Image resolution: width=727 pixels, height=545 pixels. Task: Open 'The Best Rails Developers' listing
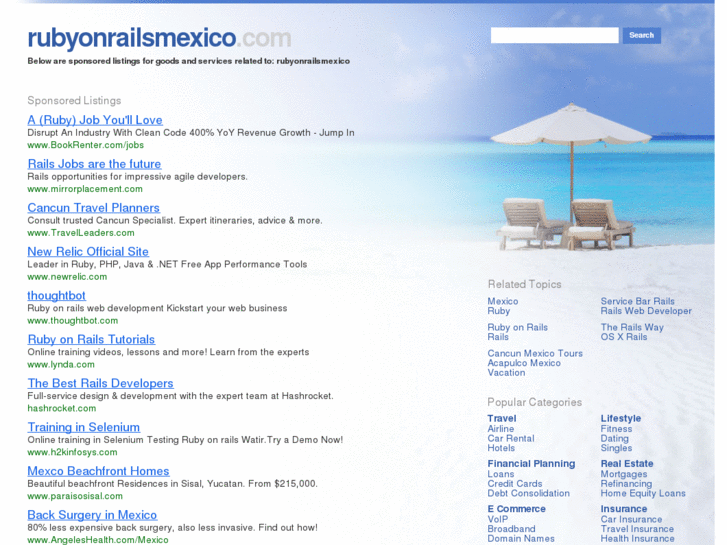coord(100,384)
